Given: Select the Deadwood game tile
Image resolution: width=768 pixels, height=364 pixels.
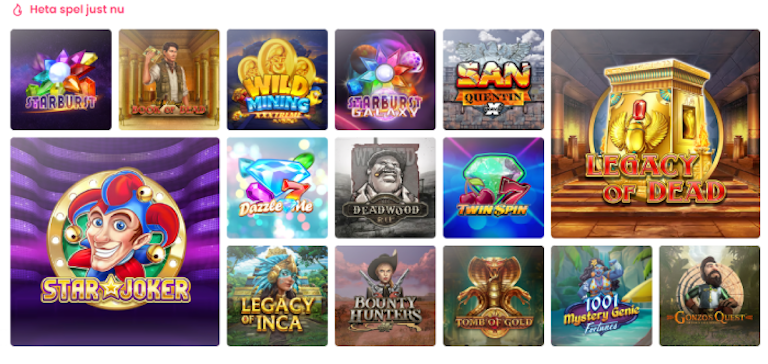Looking at the screenshot, I should (x=385, y=188).
